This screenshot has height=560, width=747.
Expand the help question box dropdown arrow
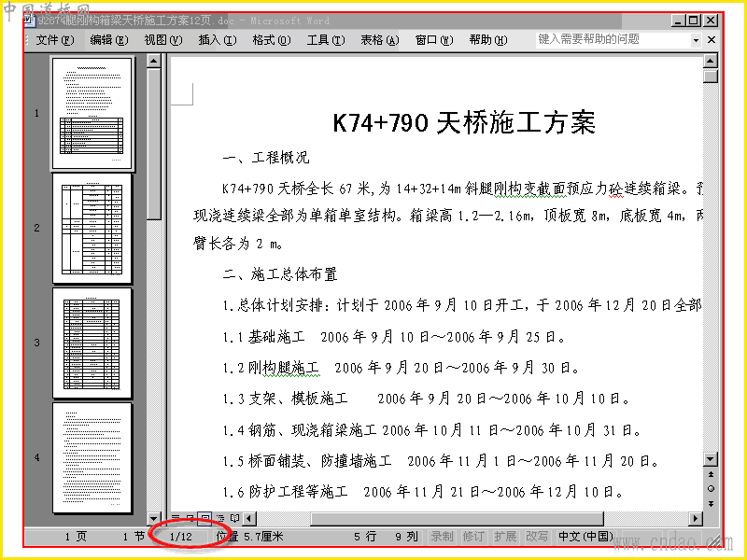[696, 40]
